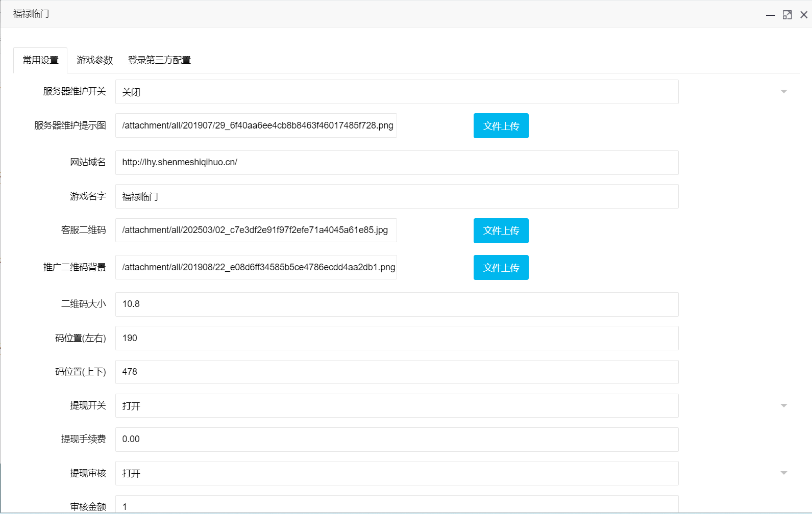Switch to the 游戏参数 tab

click(x=94, y=60)
